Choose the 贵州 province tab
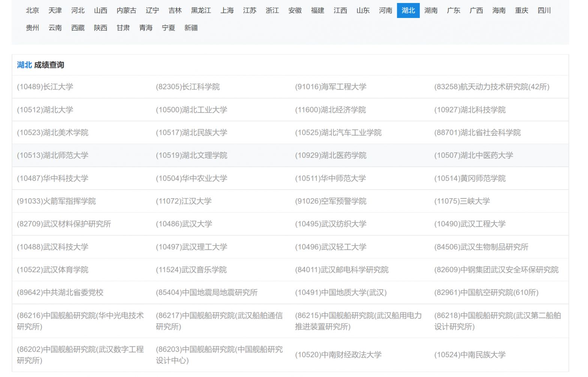Screen dimensions: 588x377 point(32,28)
